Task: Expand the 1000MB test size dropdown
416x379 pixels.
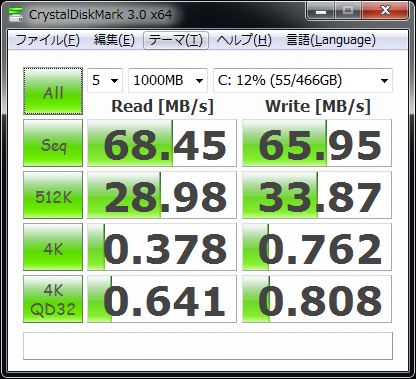Action: coord(168,80)
